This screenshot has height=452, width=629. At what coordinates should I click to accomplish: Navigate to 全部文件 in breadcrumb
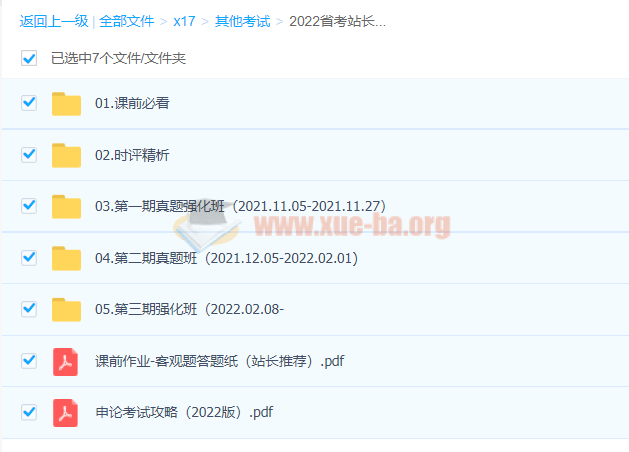[126, 21]
